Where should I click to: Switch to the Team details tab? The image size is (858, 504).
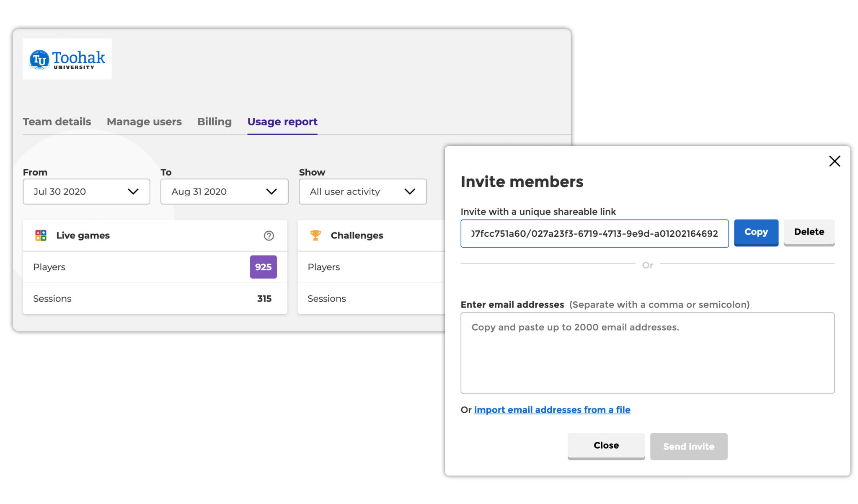point(57,121)
